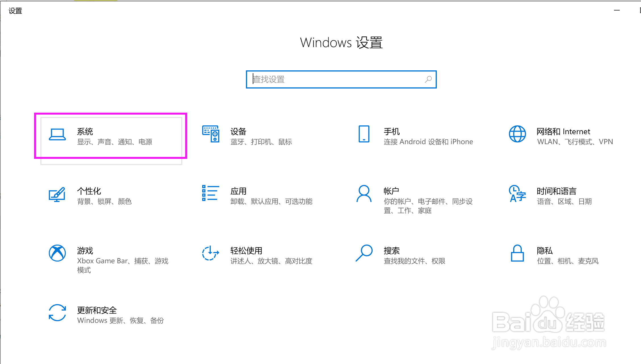
Task: Click the Privacy lock icon
Action: [x=517, y=253]
